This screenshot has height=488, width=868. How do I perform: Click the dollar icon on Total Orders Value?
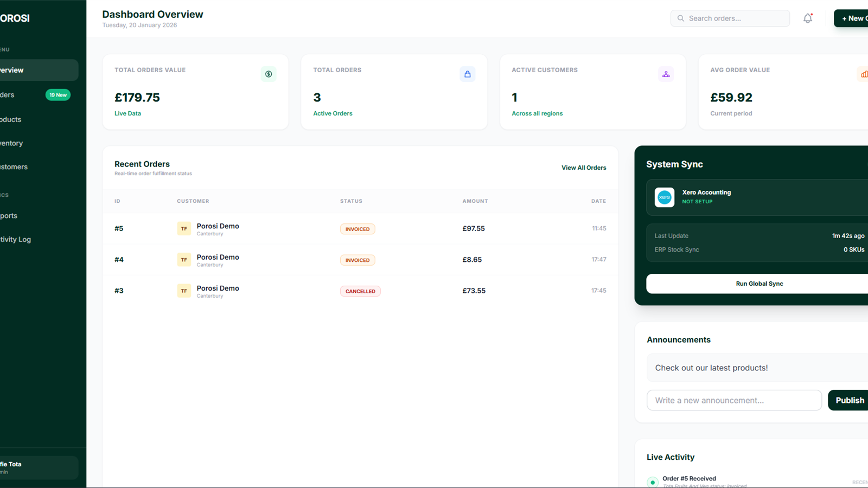click(x=269, y=74)
